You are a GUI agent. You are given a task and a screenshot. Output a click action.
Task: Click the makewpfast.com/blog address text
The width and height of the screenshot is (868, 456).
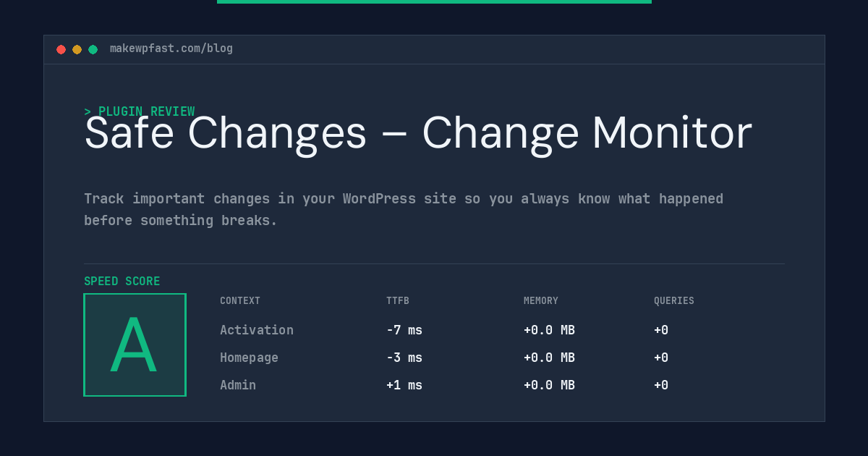pos(171,48)
